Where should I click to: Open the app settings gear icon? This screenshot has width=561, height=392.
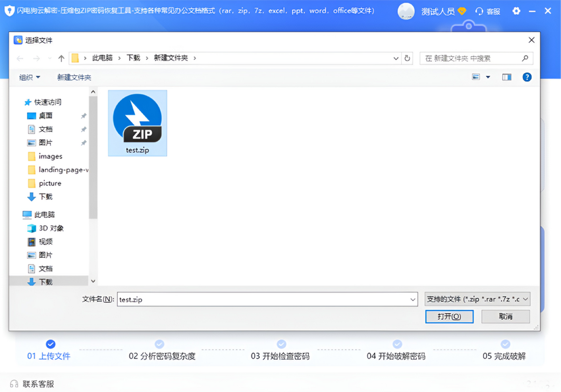pyautogui.click(x=516, y=11)
